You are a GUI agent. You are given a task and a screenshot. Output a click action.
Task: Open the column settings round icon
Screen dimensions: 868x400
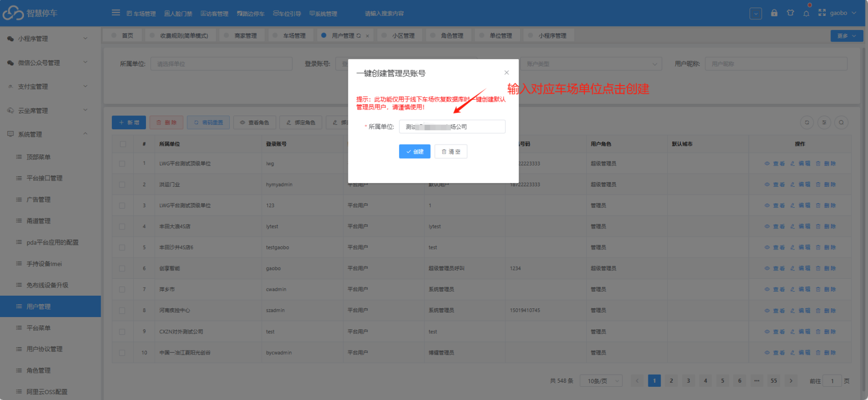click(x=824, y=123)
